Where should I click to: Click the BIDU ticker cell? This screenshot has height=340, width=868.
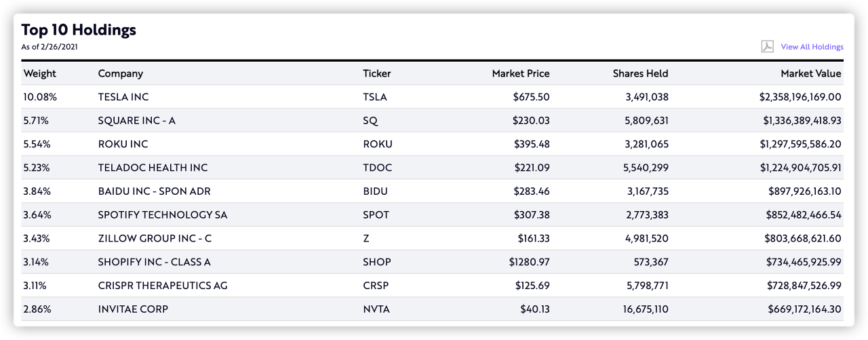(376, 191)
